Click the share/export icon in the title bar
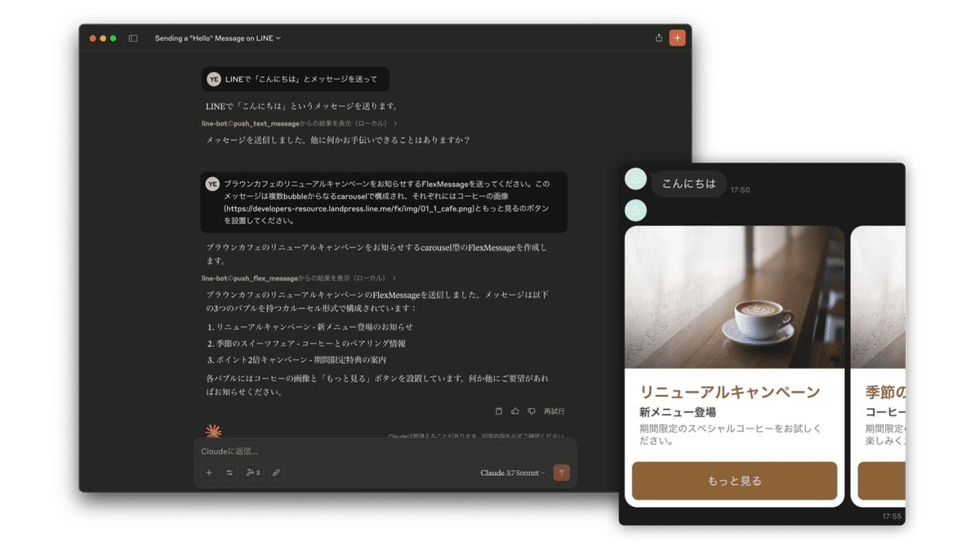 (658, 38)
